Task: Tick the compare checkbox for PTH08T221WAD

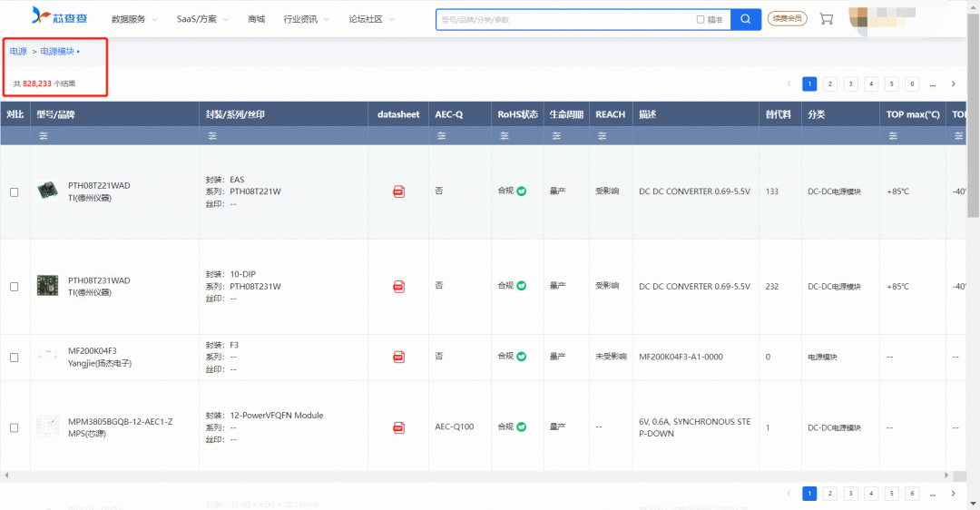Action: pos(14,191)
